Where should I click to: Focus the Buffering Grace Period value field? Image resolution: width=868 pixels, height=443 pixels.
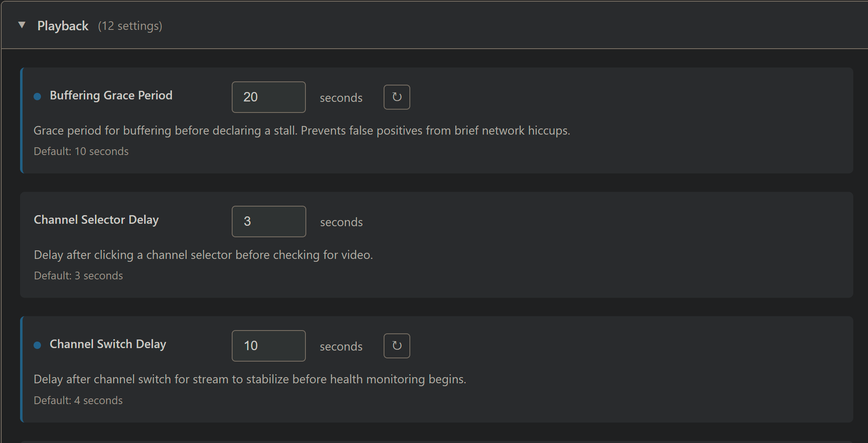click(x=268, y=97)
